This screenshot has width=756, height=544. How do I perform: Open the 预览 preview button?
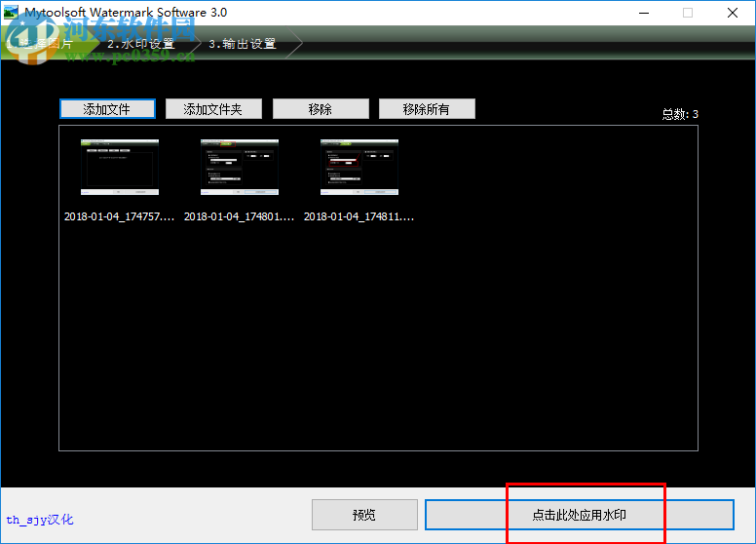click(x=364, y=515)
